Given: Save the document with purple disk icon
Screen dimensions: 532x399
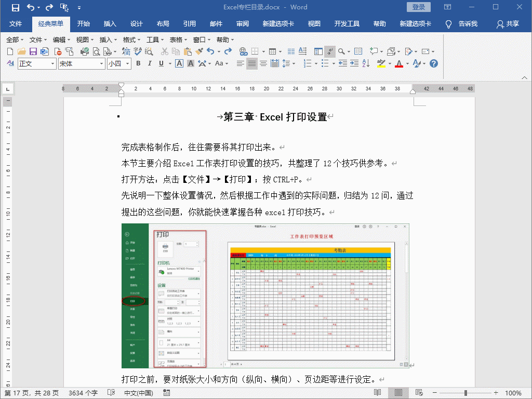Looking at the screenshot, I should pos(33,51).
